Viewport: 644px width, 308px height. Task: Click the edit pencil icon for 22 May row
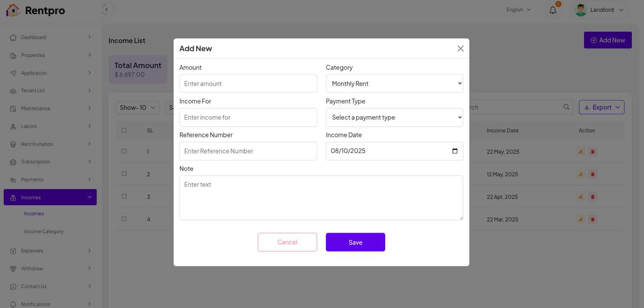click(x=581, y=152)
